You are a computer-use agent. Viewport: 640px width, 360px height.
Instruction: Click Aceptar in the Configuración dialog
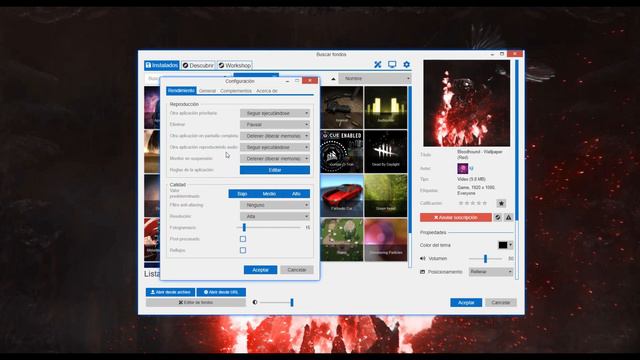[x=260, y=270]
